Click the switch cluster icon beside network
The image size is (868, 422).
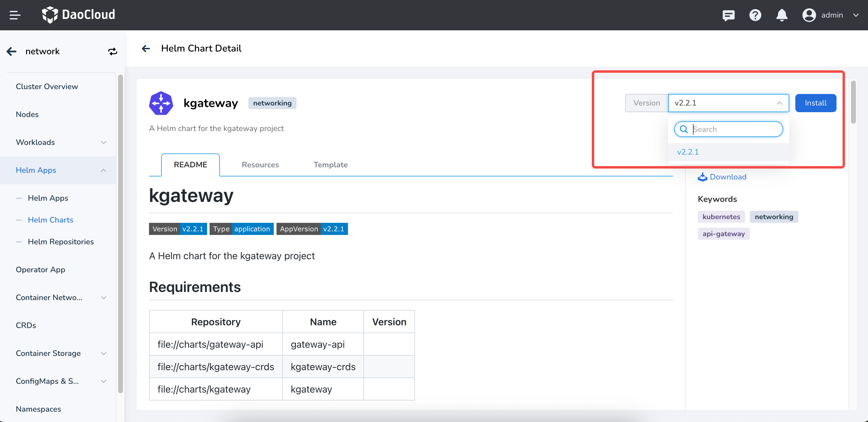point(113,51)
